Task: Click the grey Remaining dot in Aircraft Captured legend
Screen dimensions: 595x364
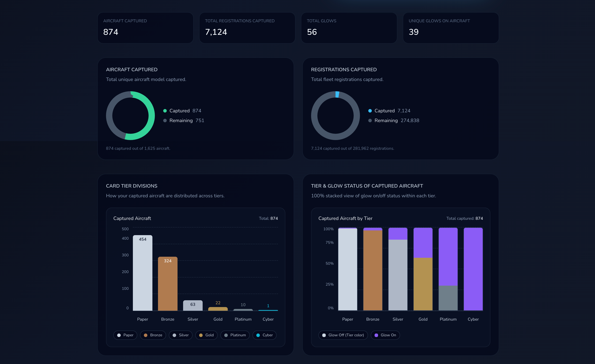Action: [165, 120]
